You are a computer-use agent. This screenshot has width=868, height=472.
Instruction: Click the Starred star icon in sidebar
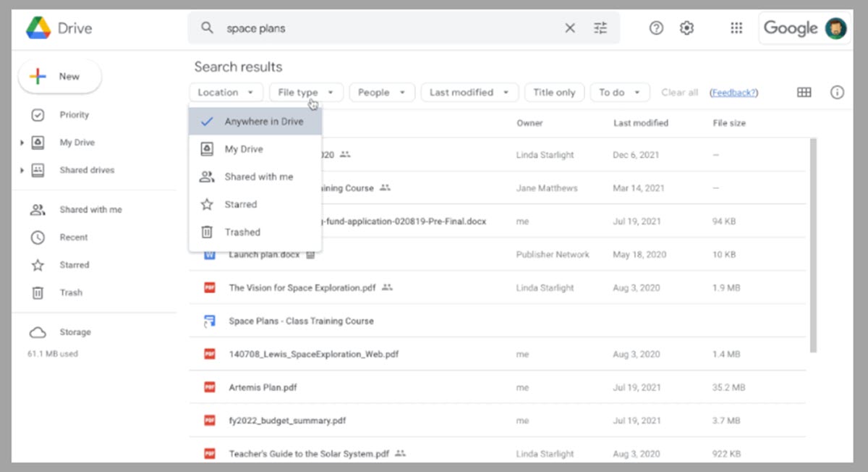[38, 265]
